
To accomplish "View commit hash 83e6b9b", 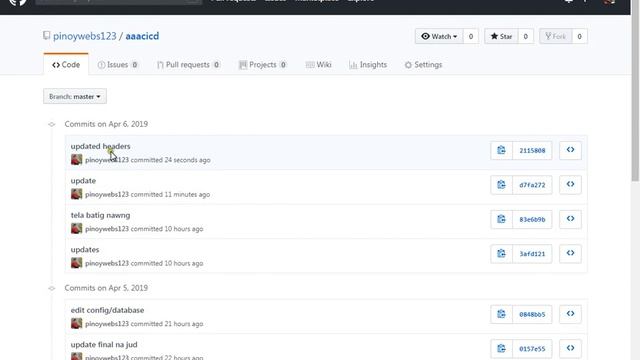I will click(532, 219).
